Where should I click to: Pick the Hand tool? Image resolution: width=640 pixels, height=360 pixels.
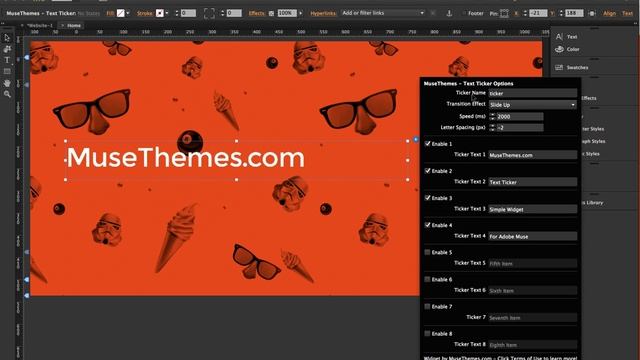(x=7, y=83)
